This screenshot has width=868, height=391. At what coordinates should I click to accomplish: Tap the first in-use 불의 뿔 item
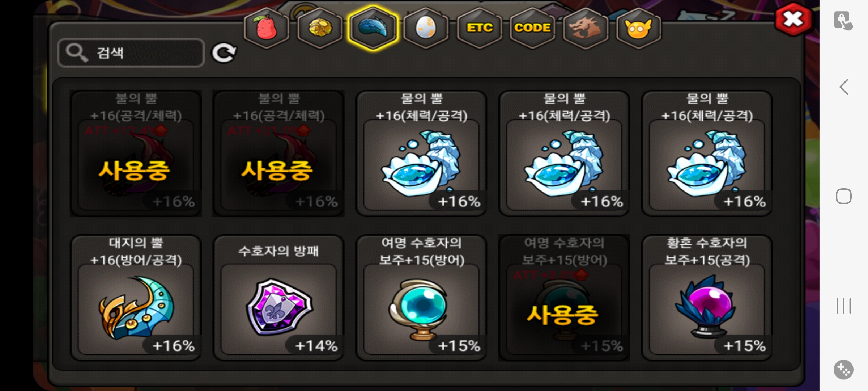click(136, 154)
